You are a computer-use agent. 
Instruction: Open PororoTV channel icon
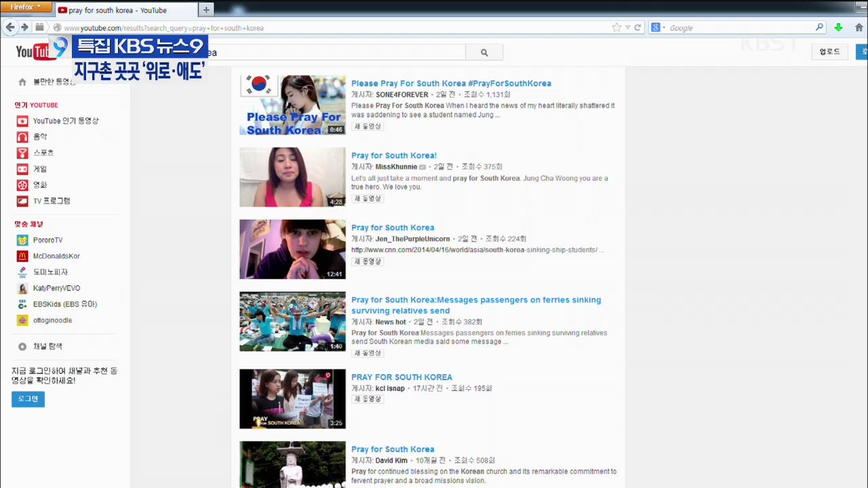(22, 240)
